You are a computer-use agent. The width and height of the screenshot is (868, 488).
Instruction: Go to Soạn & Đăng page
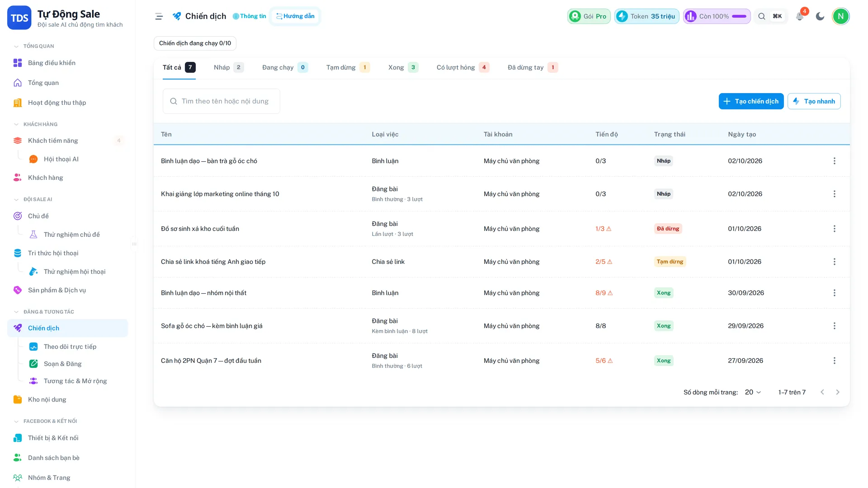pos(62,364)
